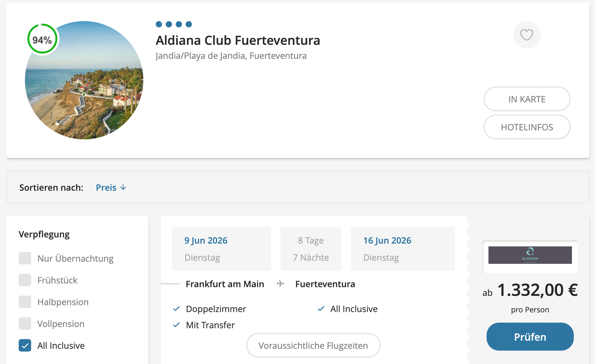Click the sort direction arrow beside Preis
This screenshot has height=364, width=595.
click(x=123, y=187)
